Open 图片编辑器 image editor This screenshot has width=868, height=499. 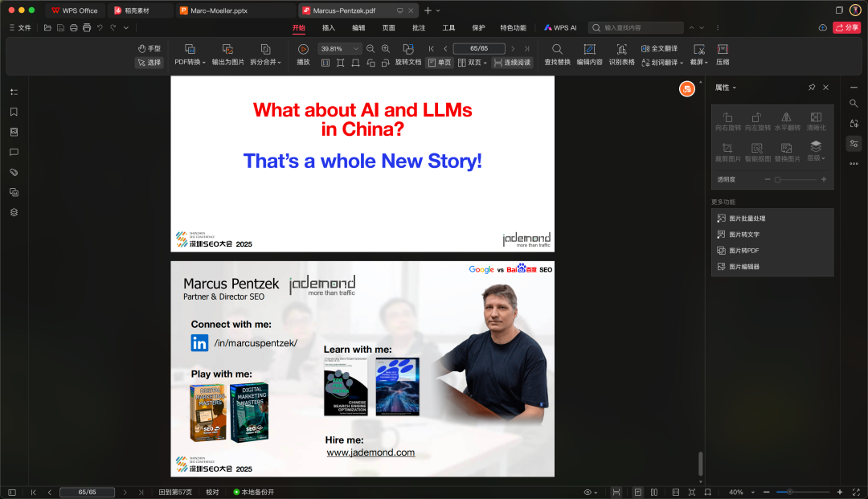(772, 267)
